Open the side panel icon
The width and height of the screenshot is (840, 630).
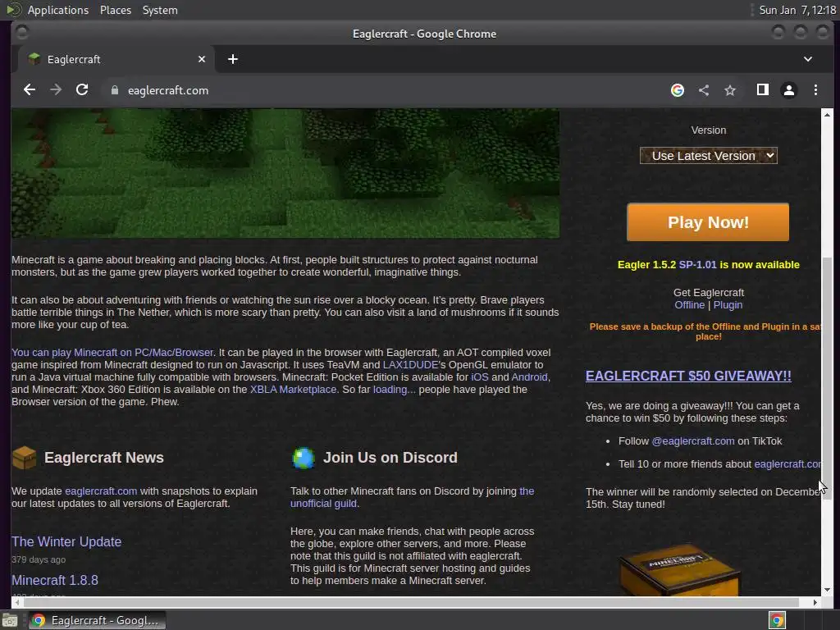pyautogui.click(x=762, y=90)
